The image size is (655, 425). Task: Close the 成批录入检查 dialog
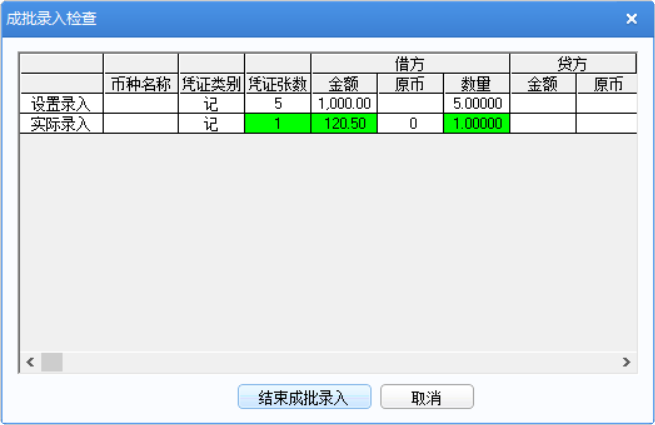(631, 19)
